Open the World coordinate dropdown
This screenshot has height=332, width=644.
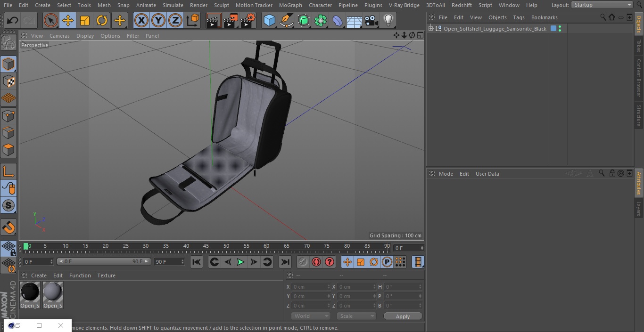[311, 316]
